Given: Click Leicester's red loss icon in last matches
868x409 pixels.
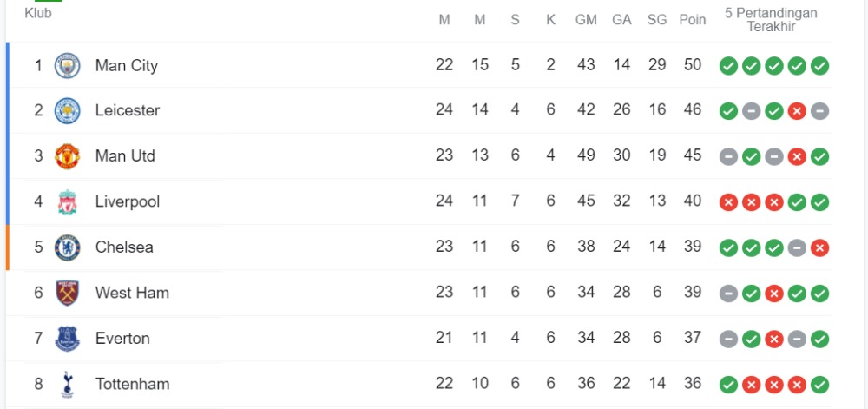Looking at the screenshot, I should [x=797, y=111].
